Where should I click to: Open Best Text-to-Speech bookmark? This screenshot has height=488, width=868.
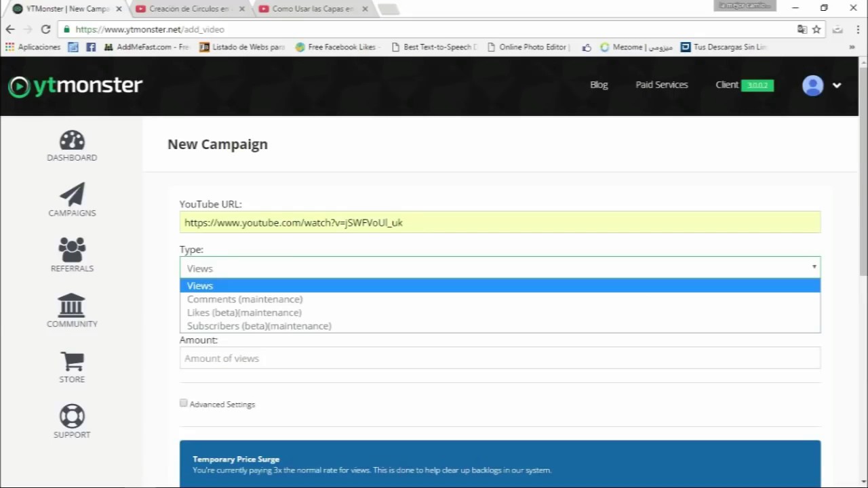[x=434, y=47]
